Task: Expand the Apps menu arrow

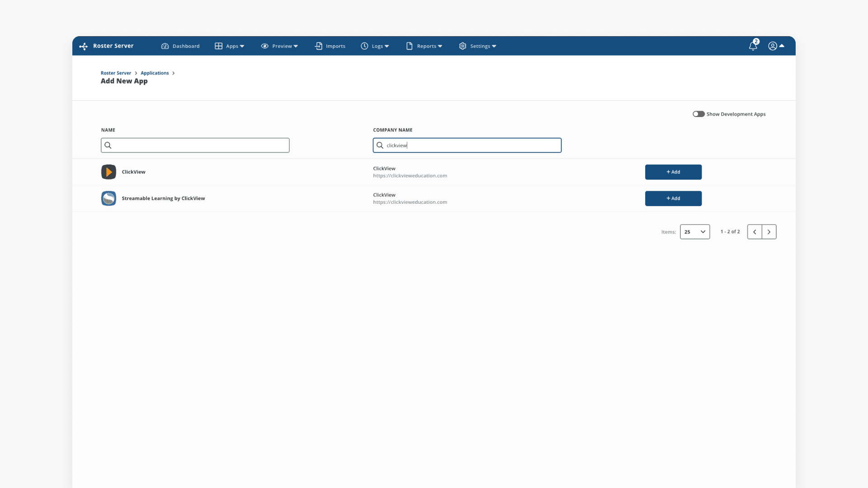Action: click(242, 47)
